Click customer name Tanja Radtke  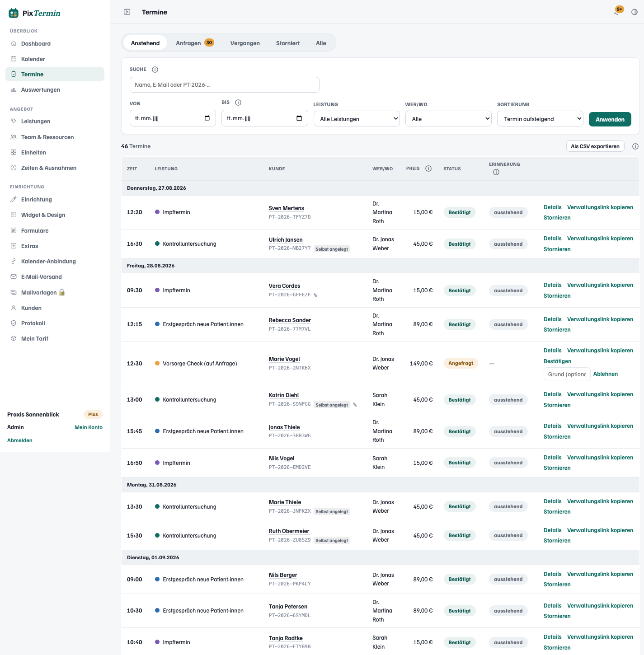pos(286,638)
